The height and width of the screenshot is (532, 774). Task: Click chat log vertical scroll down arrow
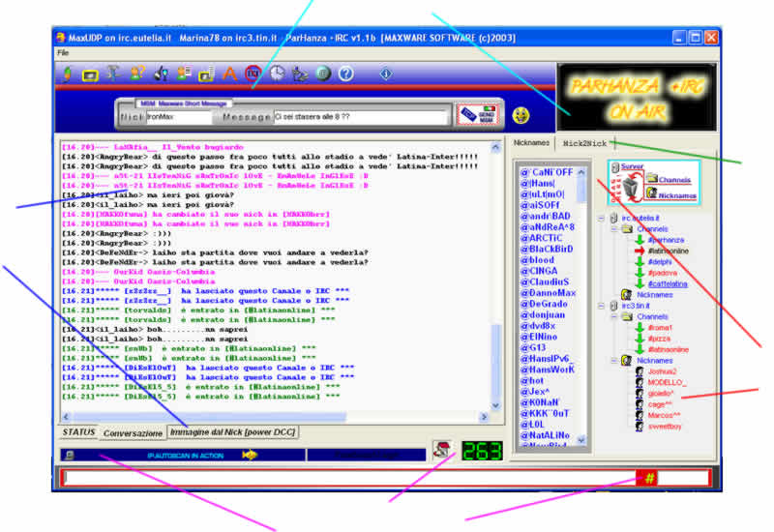495,405
